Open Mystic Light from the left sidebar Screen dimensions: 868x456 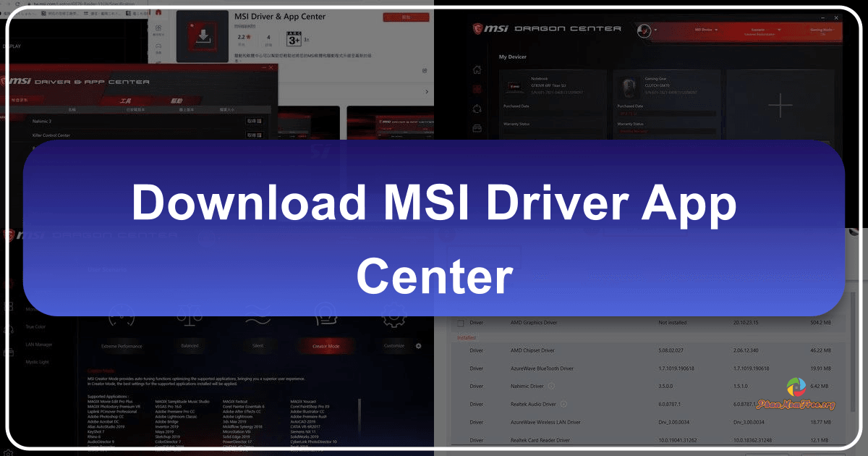tap(38, 362)
